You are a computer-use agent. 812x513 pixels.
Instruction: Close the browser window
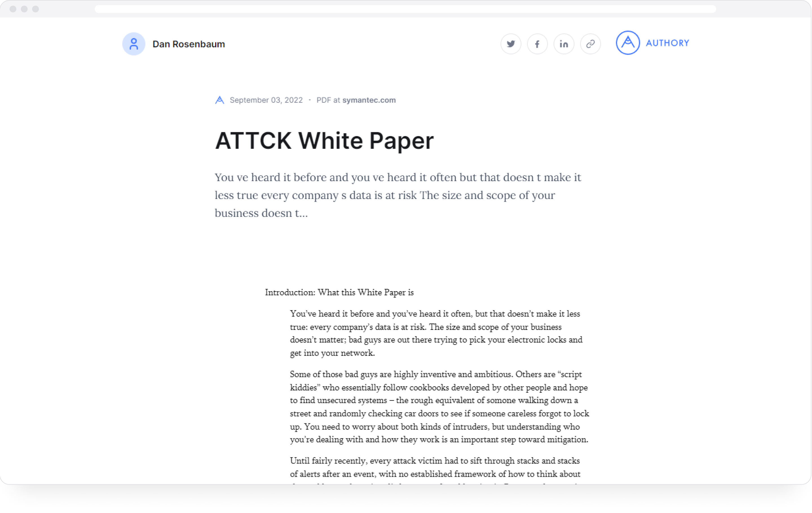click(13, 9)
